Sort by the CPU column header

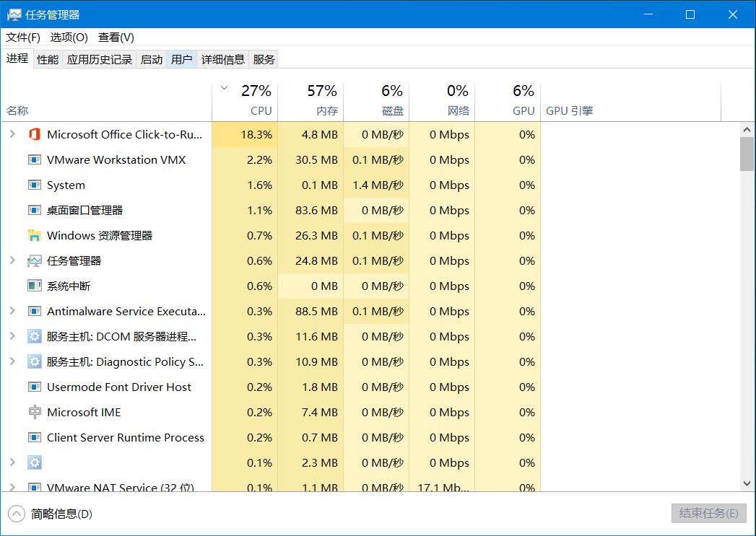(x=245, y=100)
